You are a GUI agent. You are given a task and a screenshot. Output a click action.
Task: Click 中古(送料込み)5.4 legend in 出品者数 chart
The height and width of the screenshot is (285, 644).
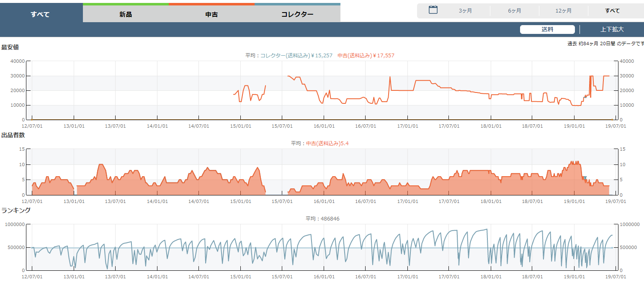pyautogui.click(x=327, y=143)
